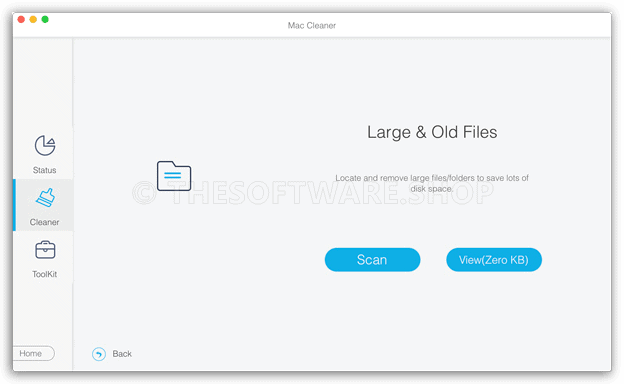Click the Mac Cleaner window title
Screen dimensions: 624x384
312,25
